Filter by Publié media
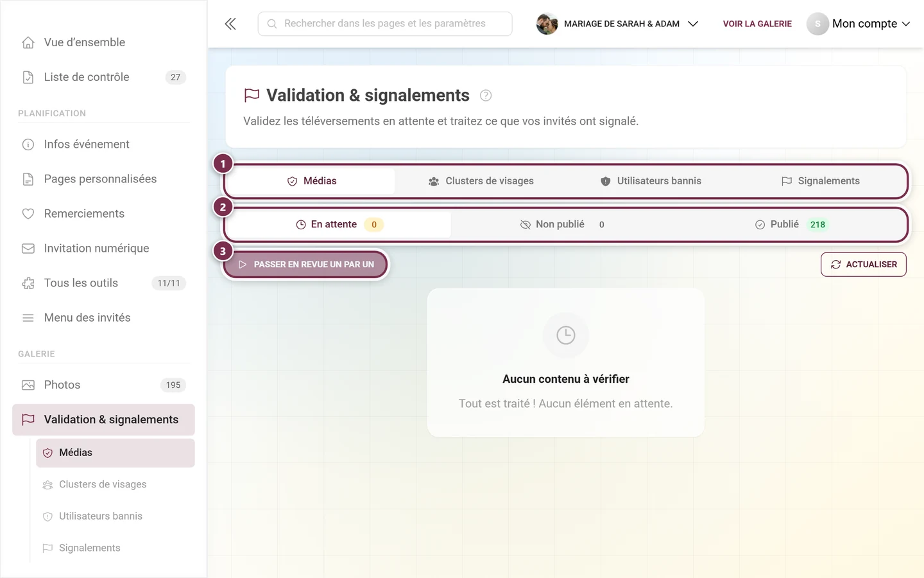The height and width of the screenshot is (578, 924). [x=791, y=225]
